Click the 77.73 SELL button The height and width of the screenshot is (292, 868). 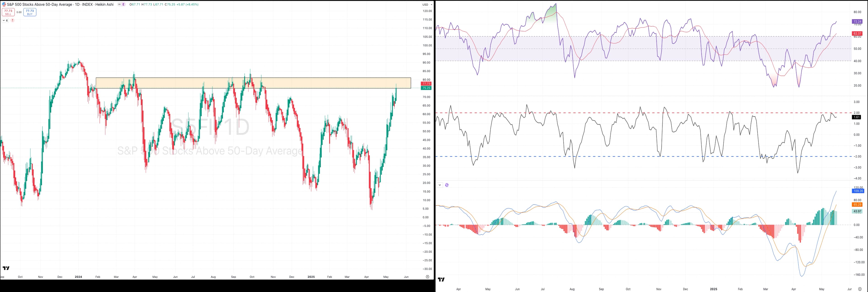(8, 12)
